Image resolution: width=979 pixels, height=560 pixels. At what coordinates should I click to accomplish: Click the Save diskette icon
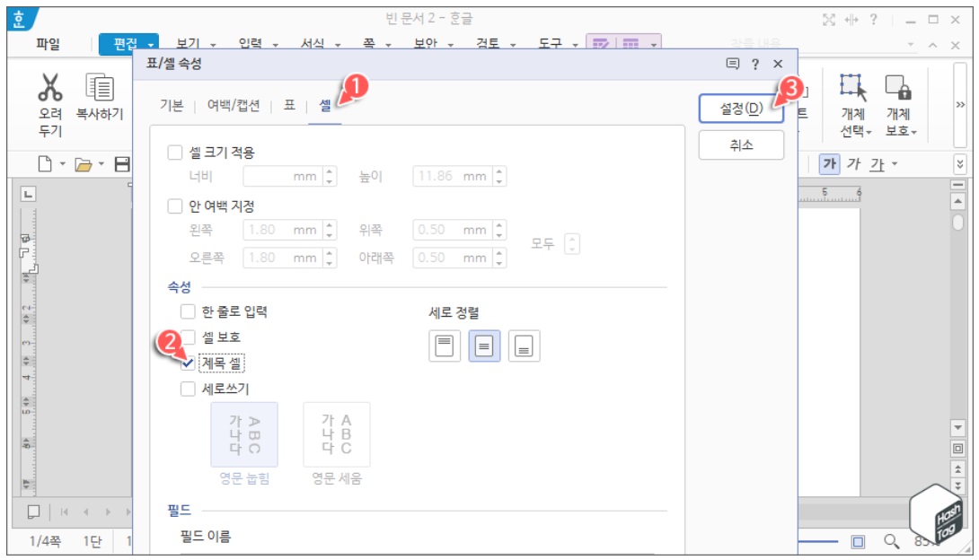122,164
